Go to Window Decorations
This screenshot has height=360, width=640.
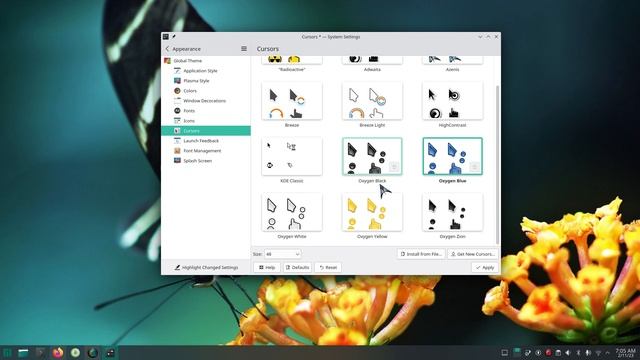(206, 101)
